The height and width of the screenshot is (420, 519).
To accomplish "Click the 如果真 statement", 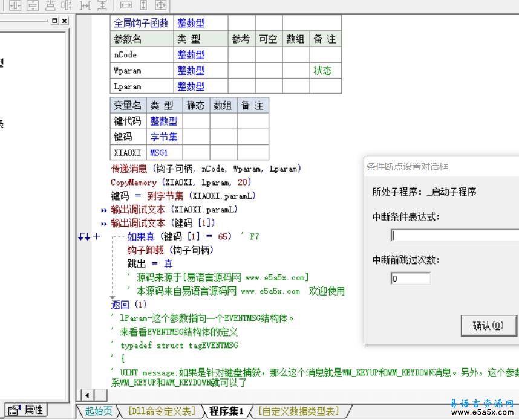I will tap(141, 237).
